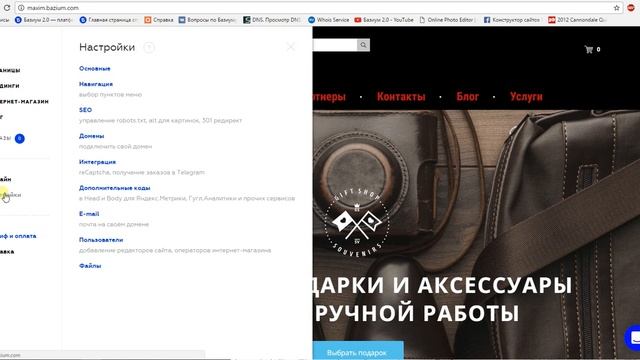This screenshot has height=360, width=640.
Task: Open the Базиум 2.0 платформа bookmark
Action: pyautogui.click(x=43, y=20)
